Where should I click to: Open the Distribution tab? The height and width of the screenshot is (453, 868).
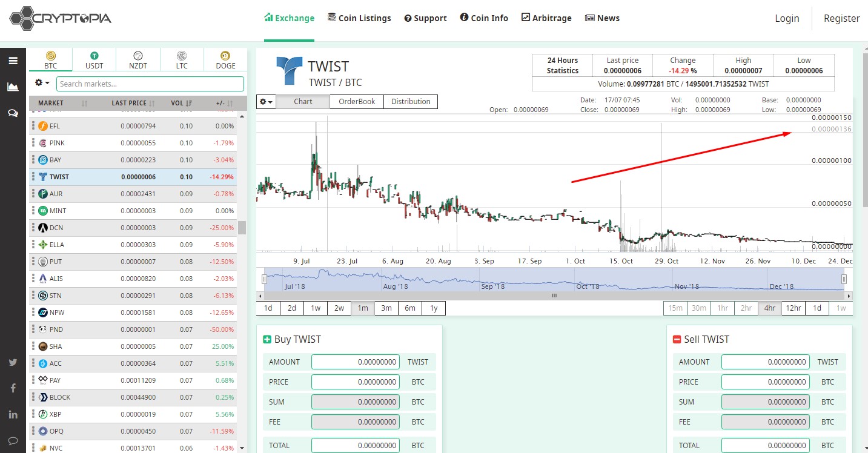(x=411, y=102)
